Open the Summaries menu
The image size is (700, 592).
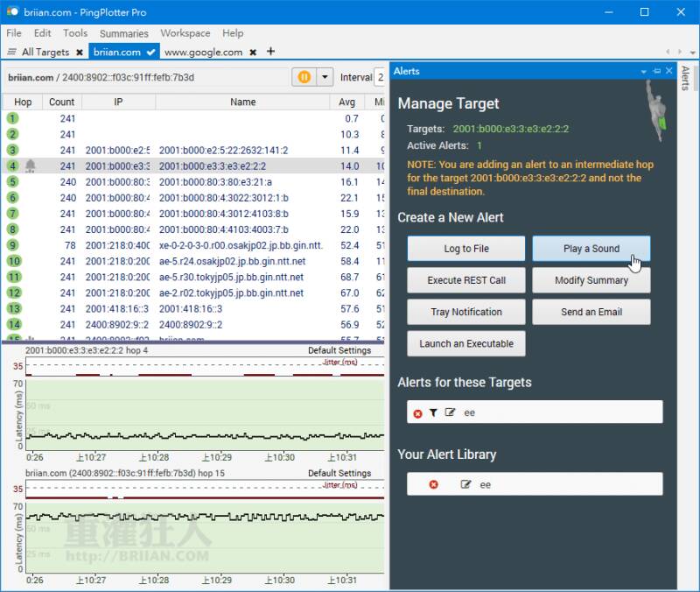pos(123,33)
